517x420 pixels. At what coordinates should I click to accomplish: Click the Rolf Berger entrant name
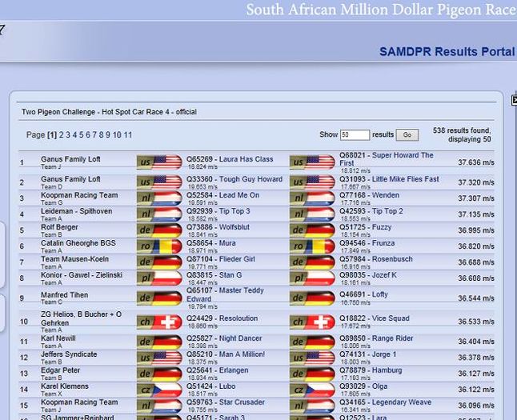[x=59, y=227]
